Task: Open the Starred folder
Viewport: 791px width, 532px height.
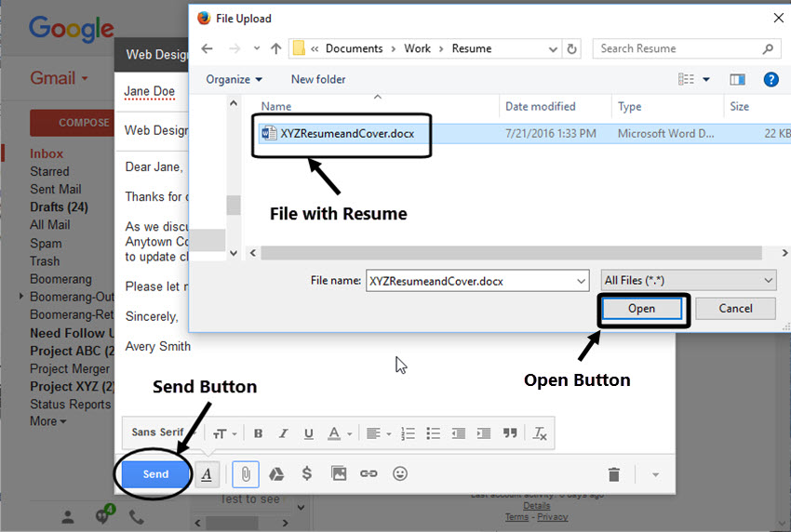Action: click(49, 171)
